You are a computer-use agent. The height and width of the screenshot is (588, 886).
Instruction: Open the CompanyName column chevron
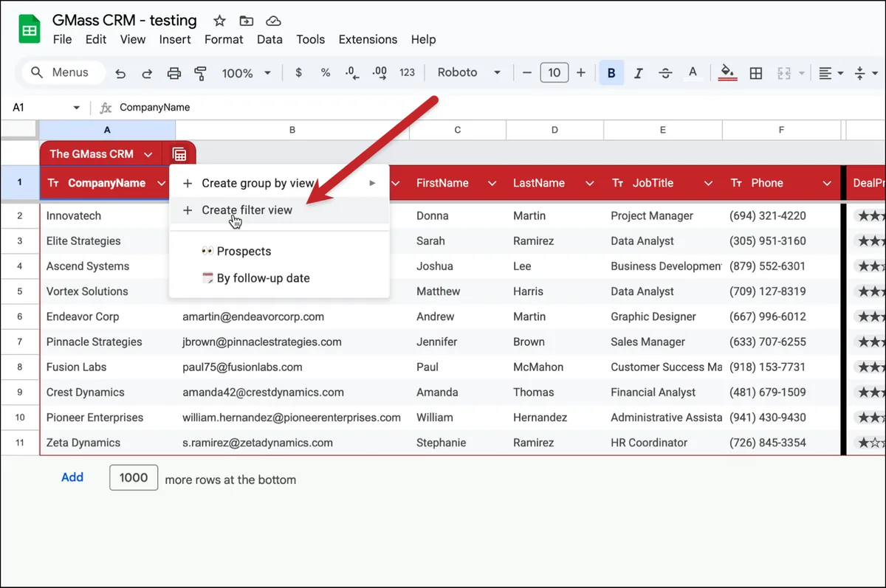pyautogui.click(x=162, y=183)
